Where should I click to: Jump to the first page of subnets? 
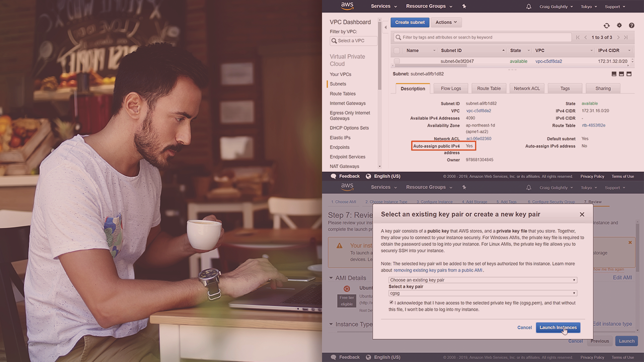tap(578, 37)
